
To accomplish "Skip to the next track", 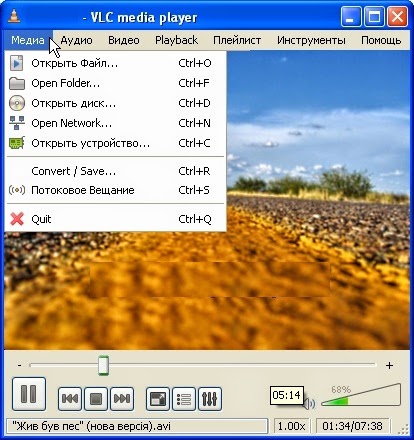I will 122,398.
